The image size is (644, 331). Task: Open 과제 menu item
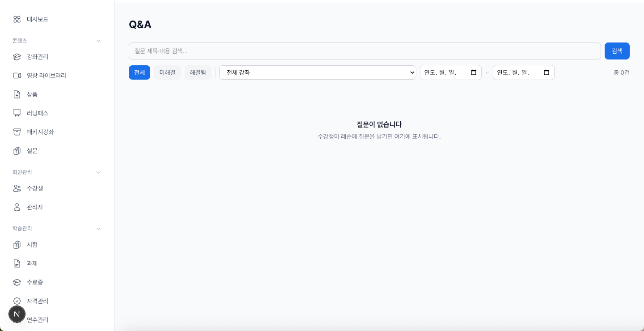click(x=57, y=263)
